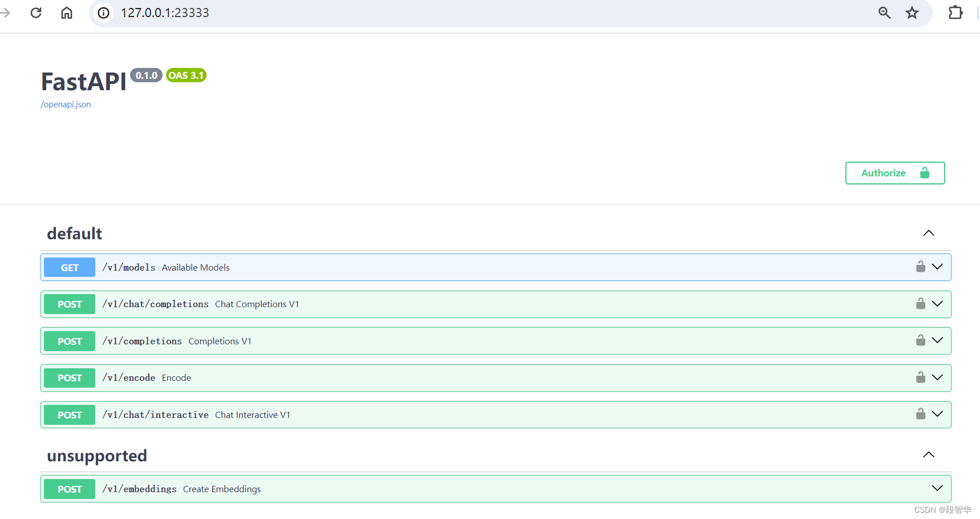Click the /v1/models path text
The height and width of the screenshot is (519, 980).
129,267
